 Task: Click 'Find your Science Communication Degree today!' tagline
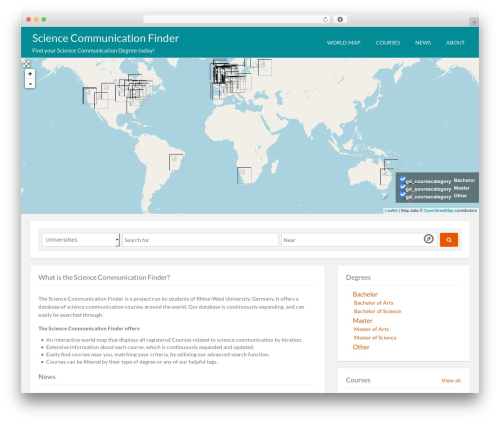93,51
